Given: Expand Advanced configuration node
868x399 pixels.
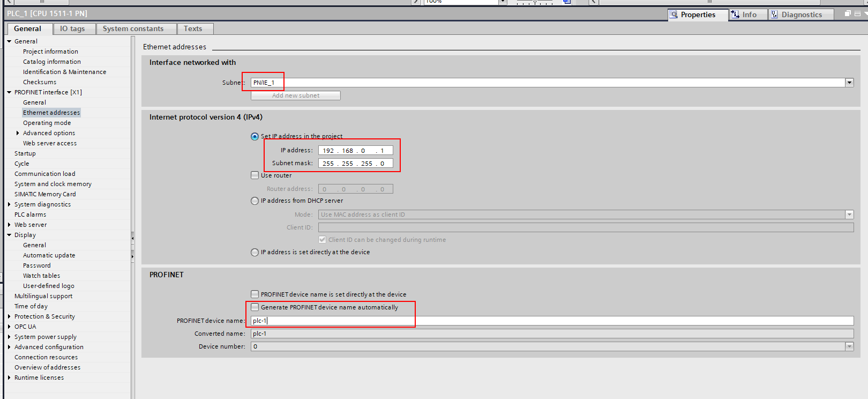Looking at the screenshot, I should [9, 347].
